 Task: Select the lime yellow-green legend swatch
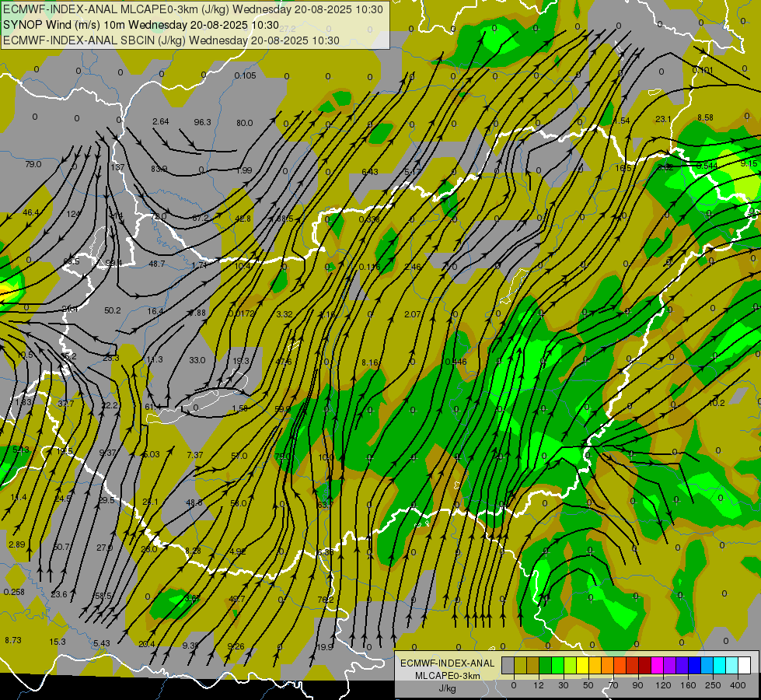tap(571, 665)
